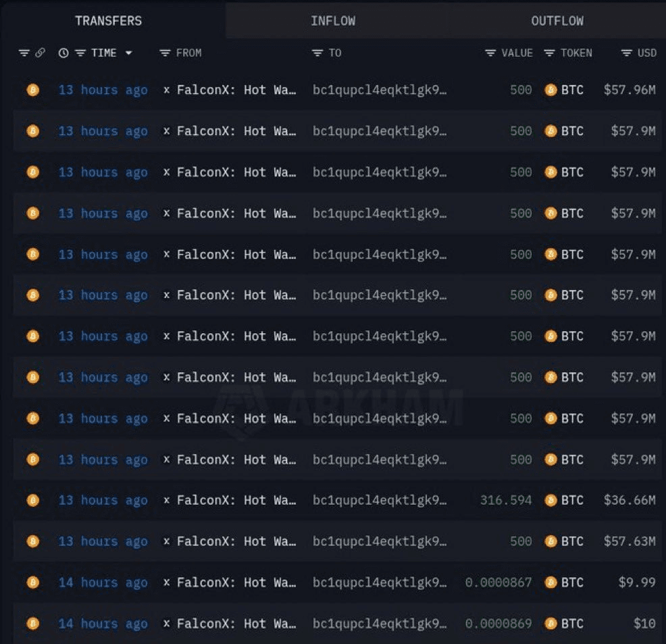Viewport: 666px width, 644px height.
Task: Click the $10 USD amount
Action: tap(644, 624)
